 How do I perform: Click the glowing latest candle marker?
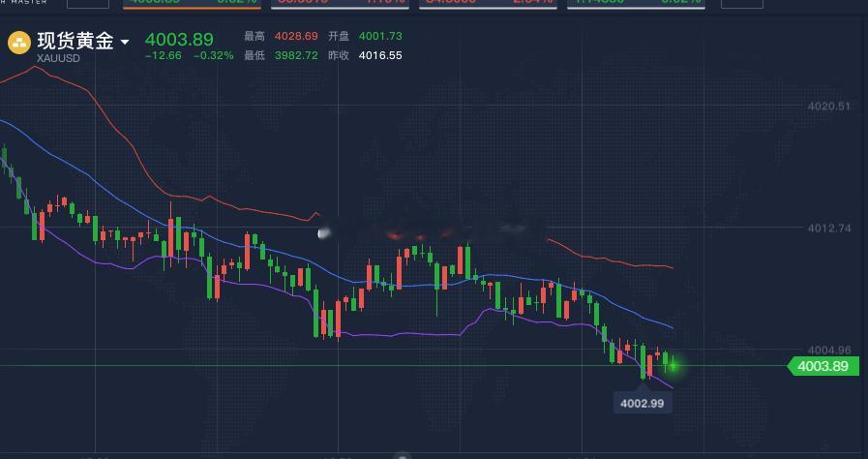(x=673, y=365)
